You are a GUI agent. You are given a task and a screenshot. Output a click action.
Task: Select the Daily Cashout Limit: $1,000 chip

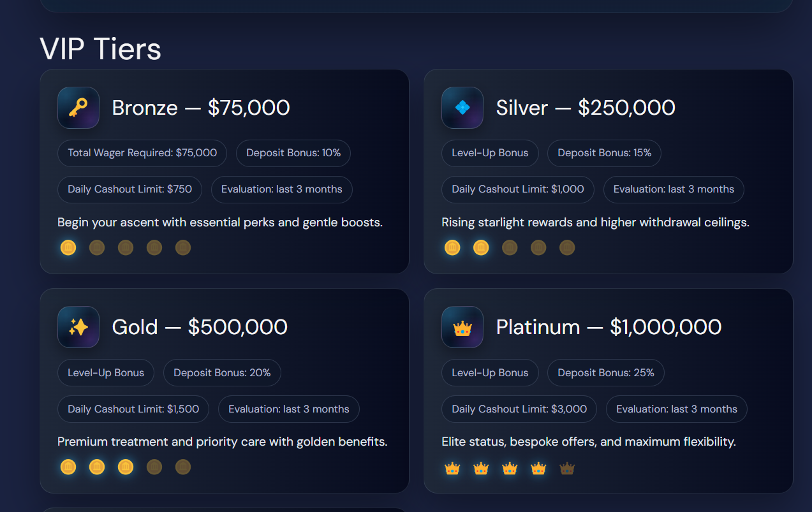(518, 189)
